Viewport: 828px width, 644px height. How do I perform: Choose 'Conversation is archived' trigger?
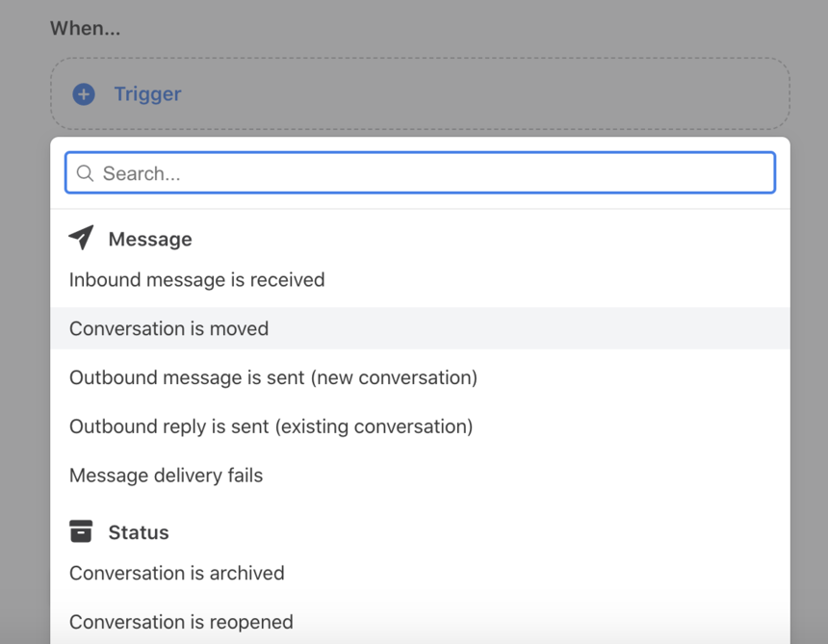pos(421,574)
